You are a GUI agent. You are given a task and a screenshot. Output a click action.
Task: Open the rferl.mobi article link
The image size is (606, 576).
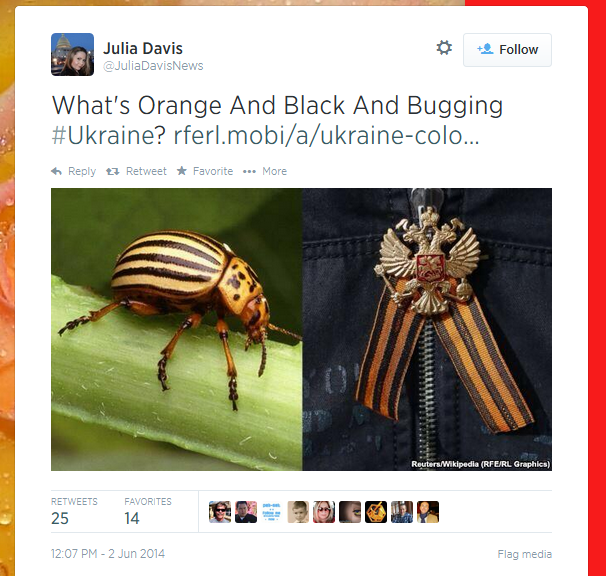point(327,136)
